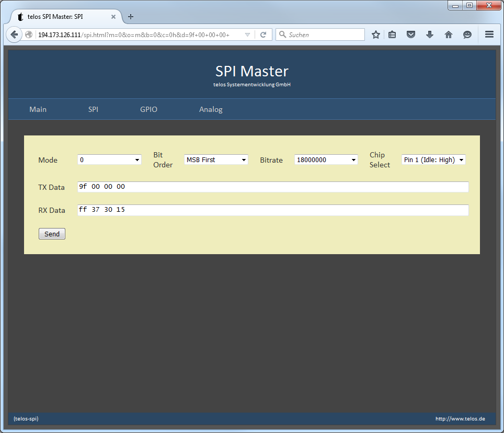Open the Main navigation entry

coord(38,109)
